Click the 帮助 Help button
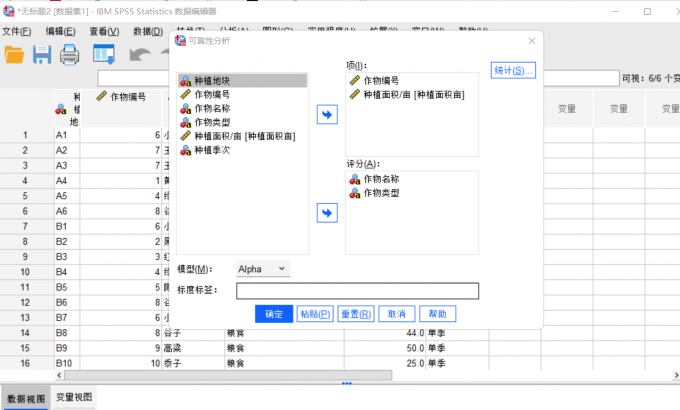 pos(437,314)
